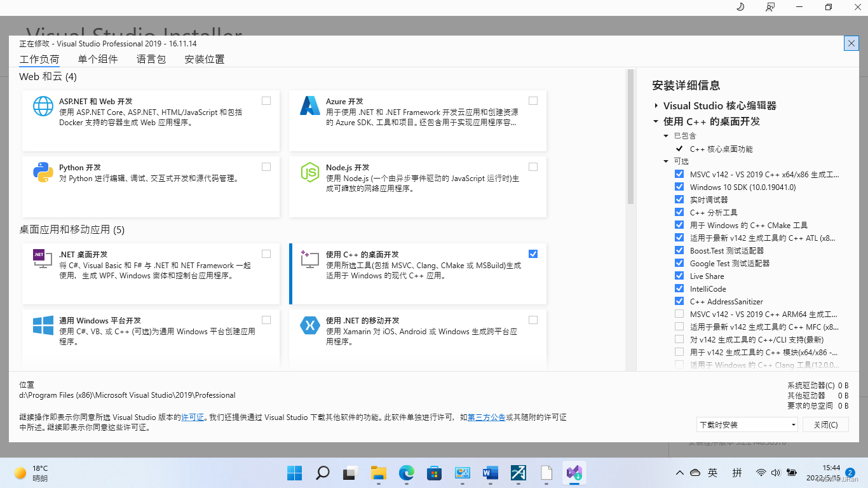Click the ASP.NET and Web globe icon
This screenshot has height=488, width=868.
point(43,106)
